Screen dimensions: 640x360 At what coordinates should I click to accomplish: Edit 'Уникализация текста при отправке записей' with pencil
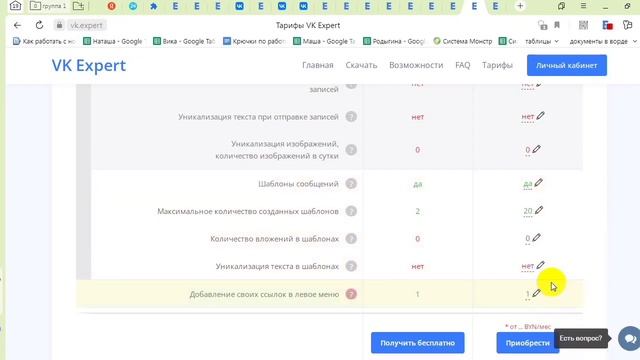pyautogui.click(x=540, y=116)
